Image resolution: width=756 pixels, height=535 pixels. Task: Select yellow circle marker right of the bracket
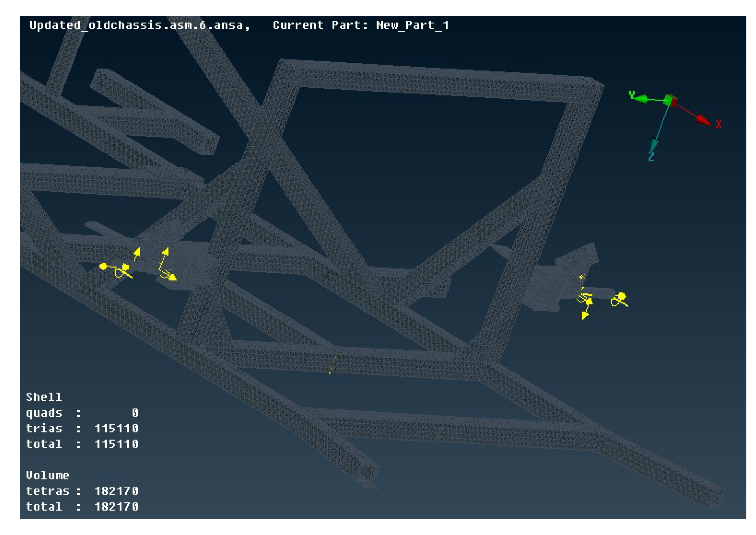click(622, 296)
